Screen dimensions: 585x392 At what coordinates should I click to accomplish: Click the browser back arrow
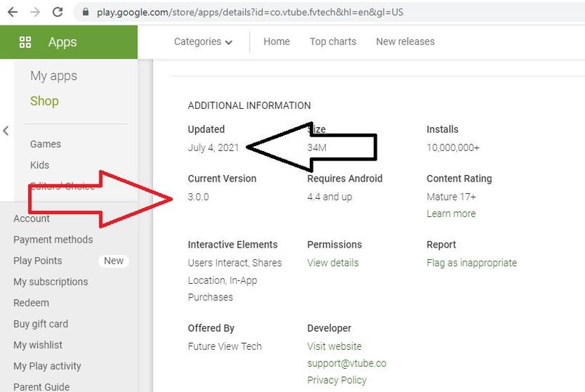(x=12, y=12)
